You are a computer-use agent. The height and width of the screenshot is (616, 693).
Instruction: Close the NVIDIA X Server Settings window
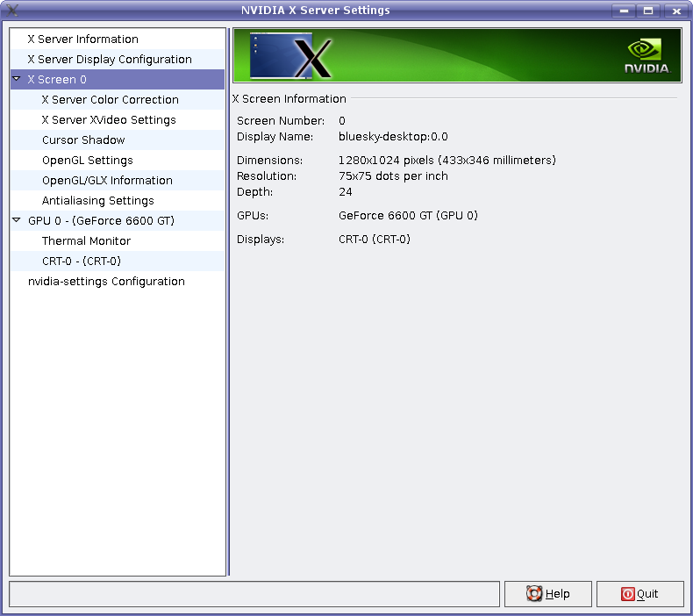point(676,11)
